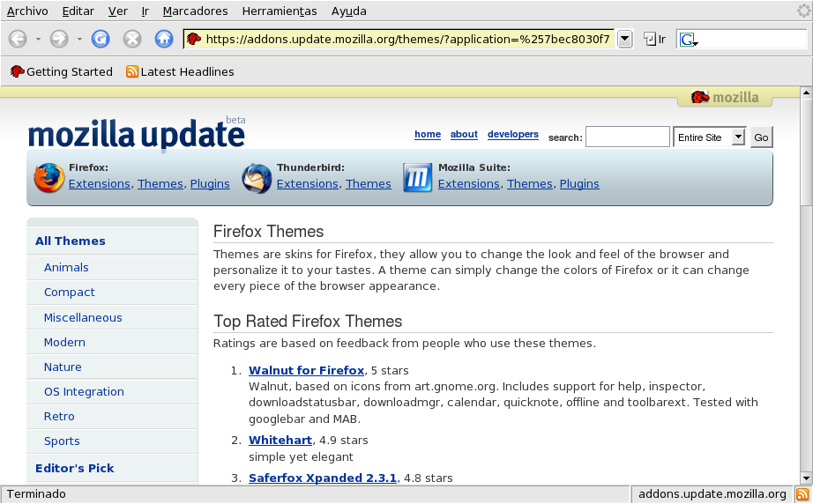Open the Whitehart theme link

pyautogui.click(x=280, y=441)
